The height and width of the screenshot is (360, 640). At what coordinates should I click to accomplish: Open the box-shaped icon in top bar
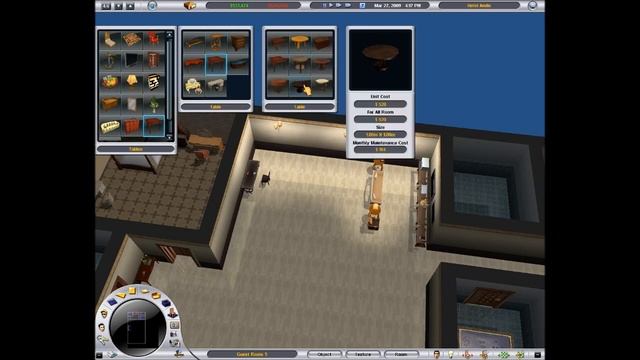[x=190, y=6]
